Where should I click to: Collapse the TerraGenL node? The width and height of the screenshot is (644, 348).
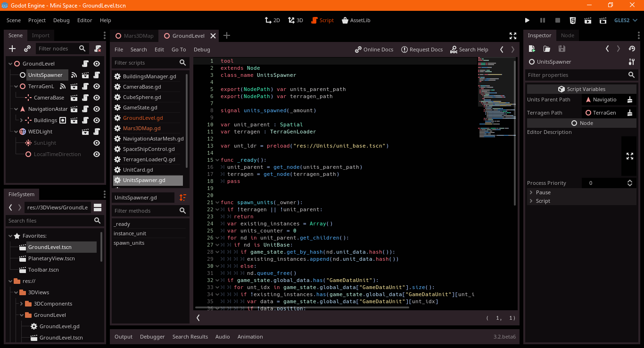(x=17, y=86)
